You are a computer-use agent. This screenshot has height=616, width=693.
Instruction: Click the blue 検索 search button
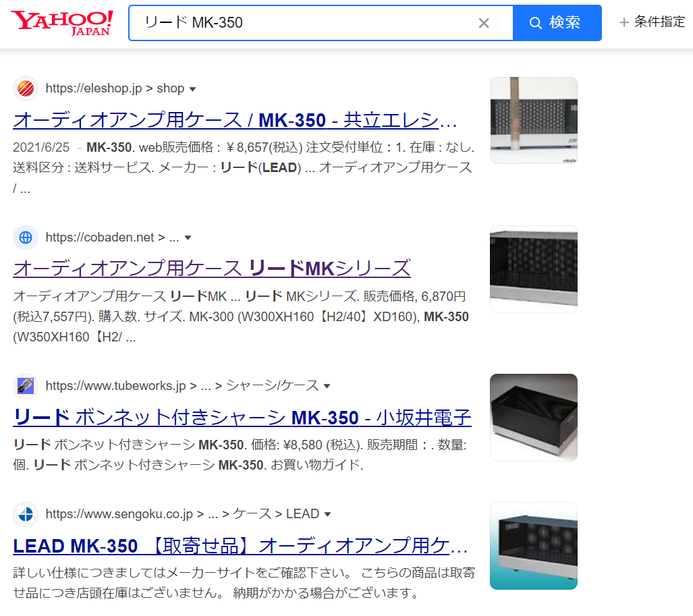click(x=557, y=23)
